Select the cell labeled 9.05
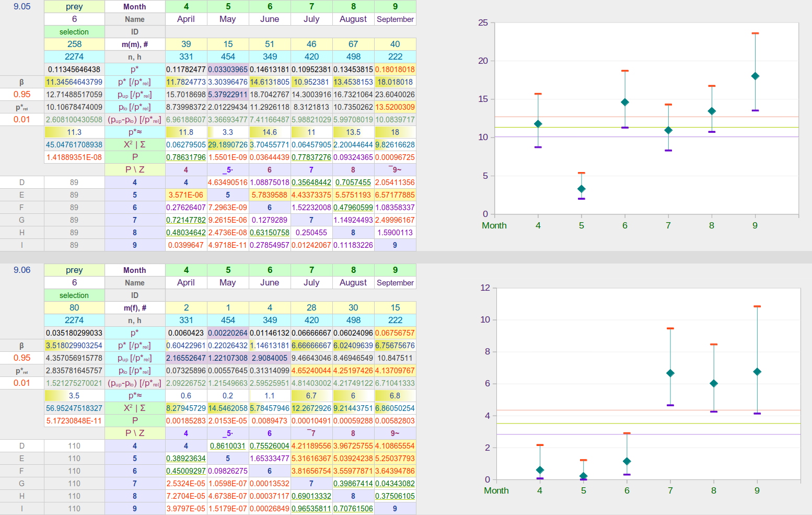The image size is (812, 515). [22, 7]
